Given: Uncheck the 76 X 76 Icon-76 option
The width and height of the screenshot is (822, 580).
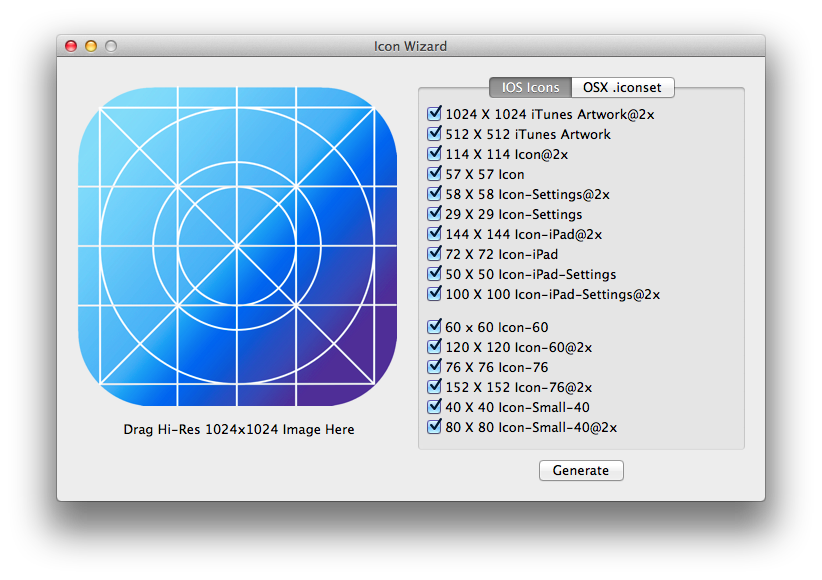Looking at the screenshot, I should click(x=434, y=367).
